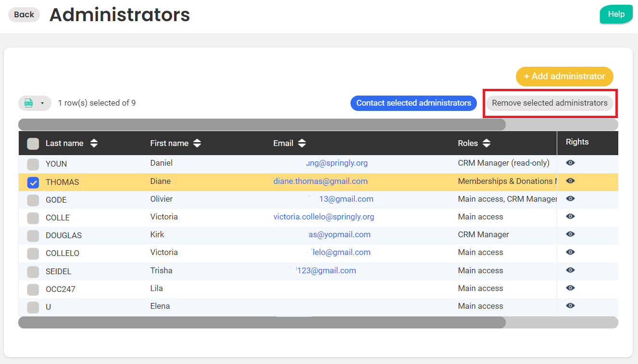
Task: Open the export format dropdown arrow
Action: click(x=42, y=103)
